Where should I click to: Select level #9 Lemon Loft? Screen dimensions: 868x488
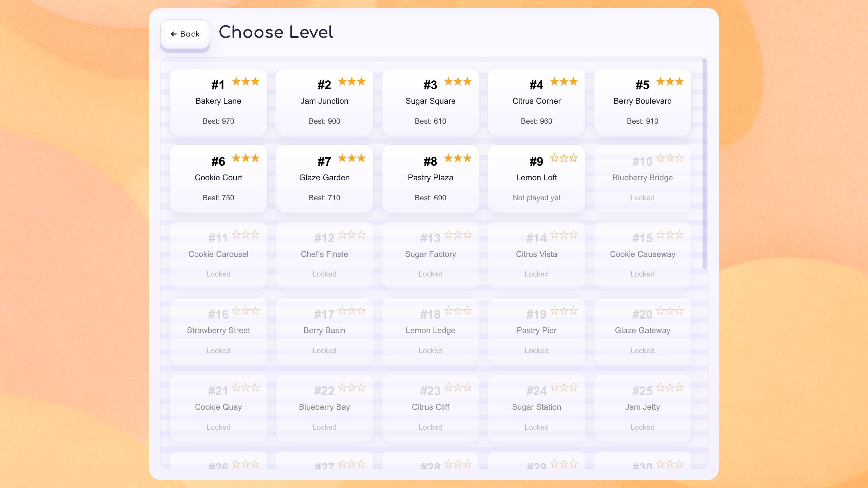[536, 178]
